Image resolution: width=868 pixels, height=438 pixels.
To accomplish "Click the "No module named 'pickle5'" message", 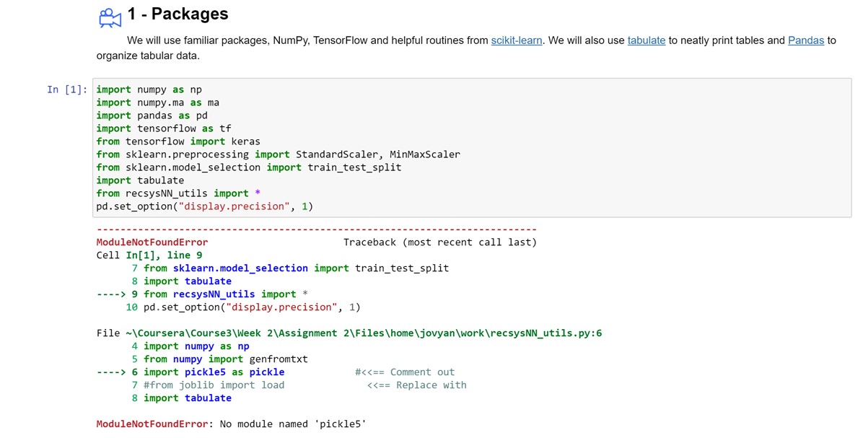I will point(293,424).
